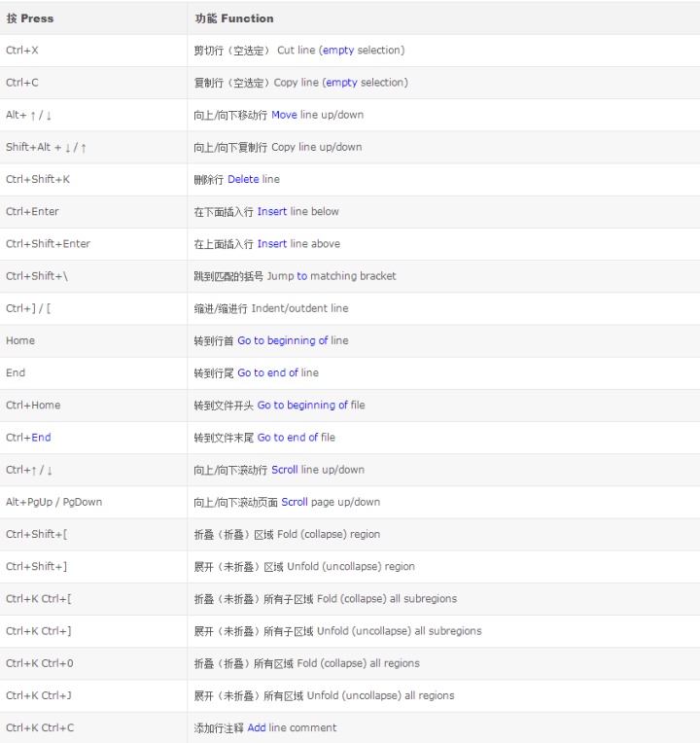Click the 'Function' column header
Screen dimensions: 700x743
[443, 18]
